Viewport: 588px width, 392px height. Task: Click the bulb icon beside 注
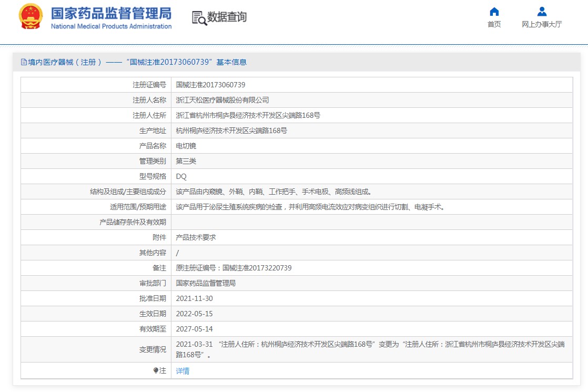156,370
